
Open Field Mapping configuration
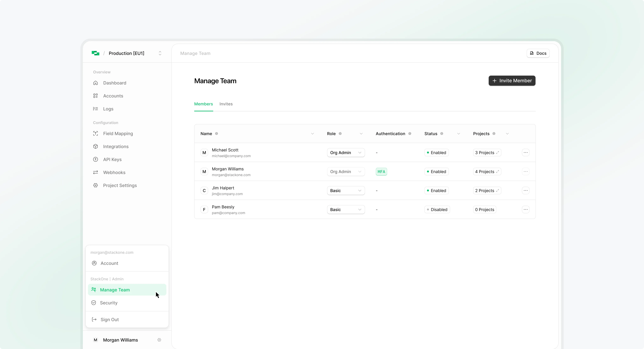pos(118,134)
